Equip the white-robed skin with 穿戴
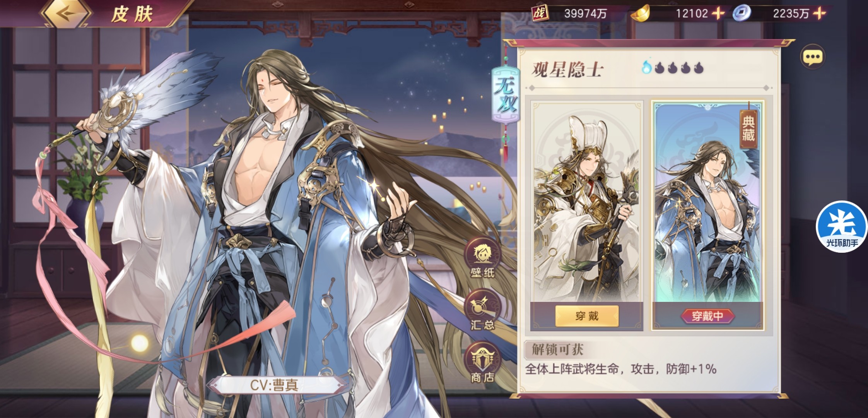The width and height of the screenshot is (868, 418). tap(587, 316)
